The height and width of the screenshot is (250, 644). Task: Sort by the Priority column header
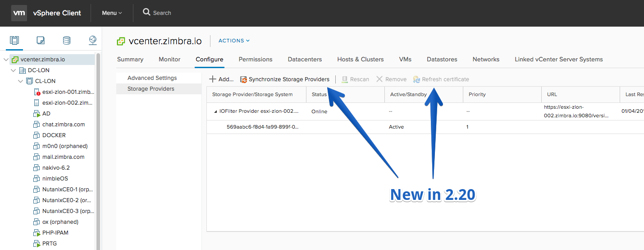[502, 94]
